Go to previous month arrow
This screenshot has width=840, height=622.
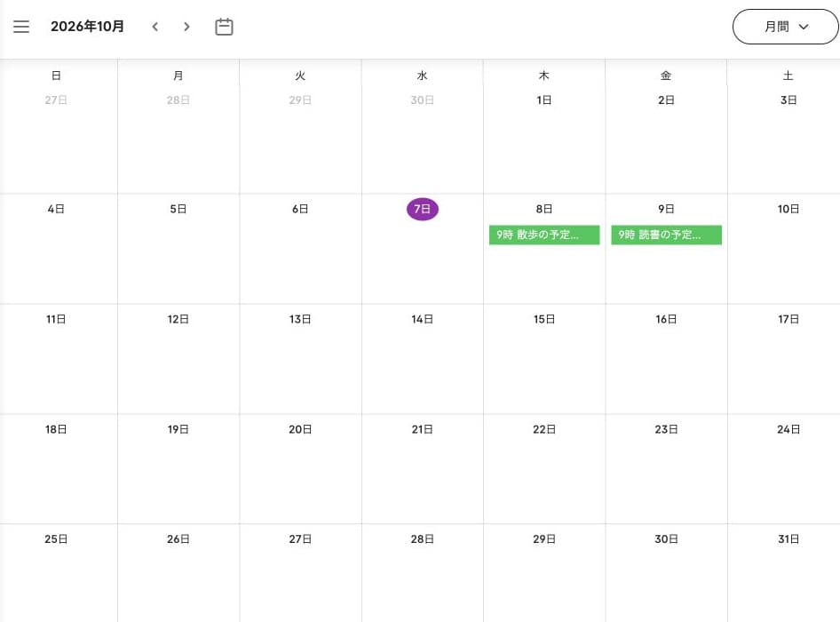155,27
